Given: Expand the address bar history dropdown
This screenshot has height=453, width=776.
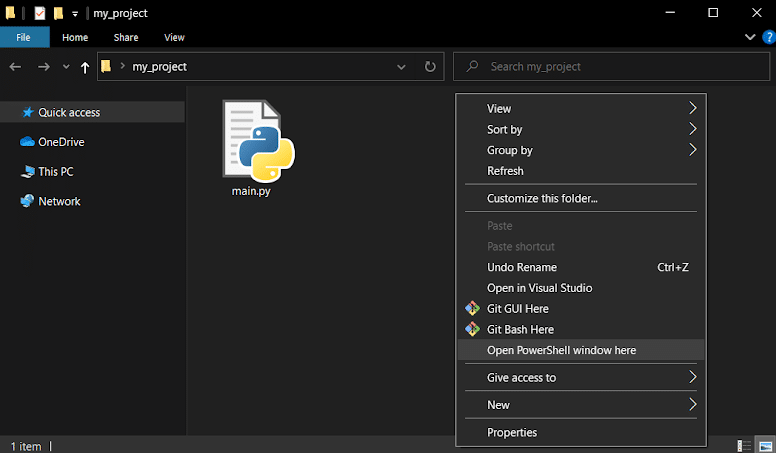Looking at the screenshot, I should (x=401, y=67).
